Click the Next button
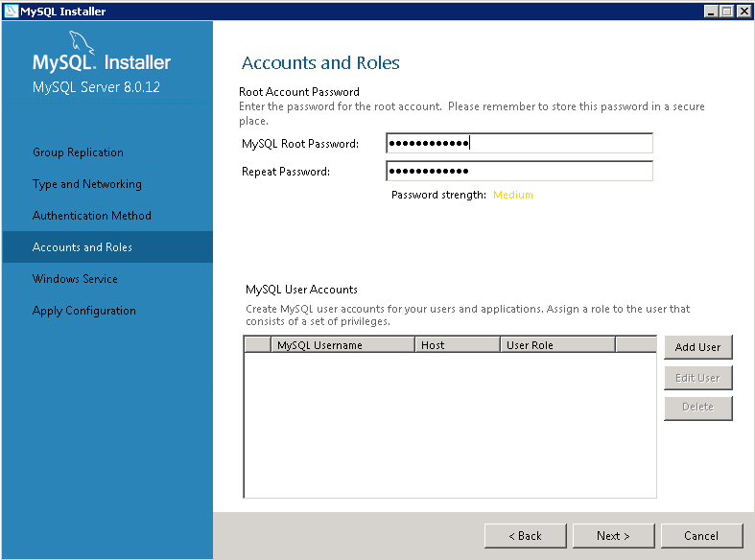 (x=613, y=536)
